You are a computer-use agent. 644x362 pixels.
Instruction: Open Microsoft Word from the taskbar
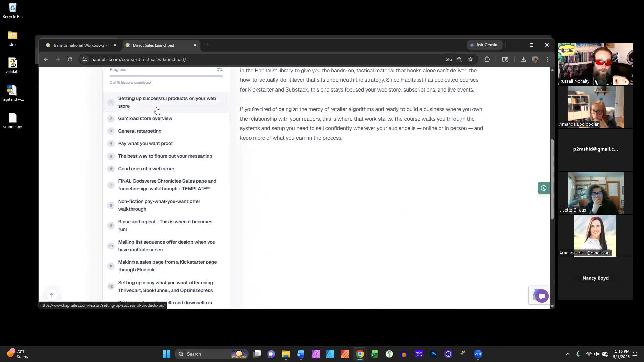(301, 354)
